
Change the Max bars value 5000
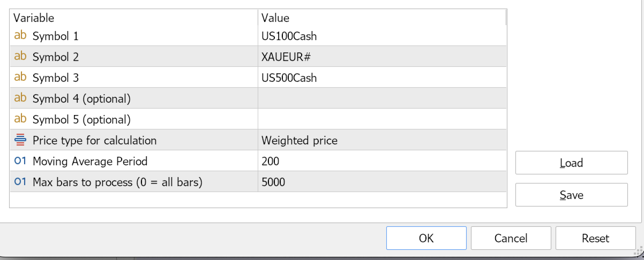click(381, 182)
